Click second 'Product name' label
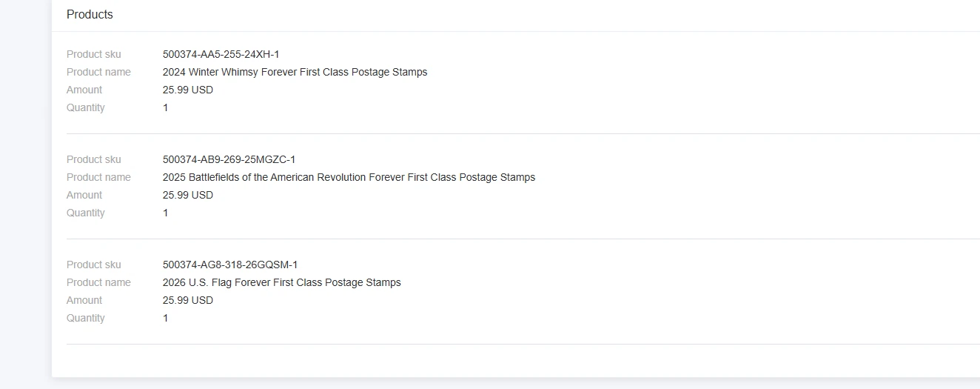 pos(98,177)
